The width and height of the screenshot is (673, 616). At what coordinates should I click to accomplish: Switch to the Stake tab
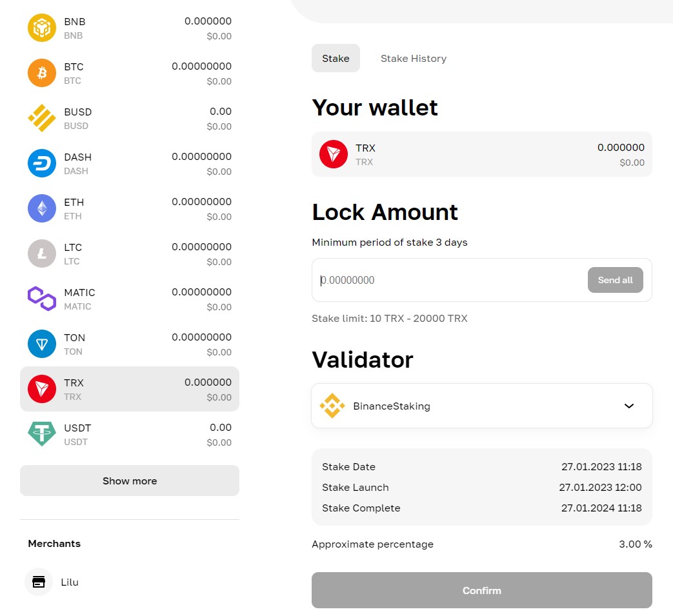point(336,58)
